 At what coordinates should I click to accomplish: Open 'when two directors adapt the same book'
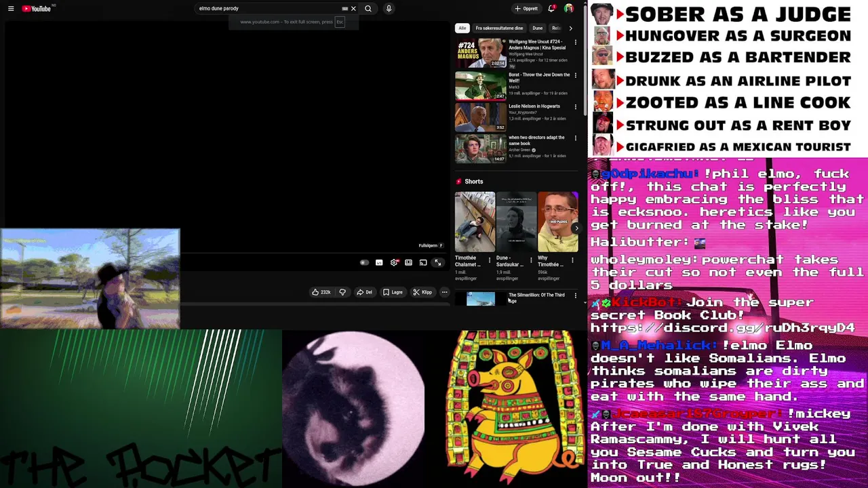(x=536, y=140)
